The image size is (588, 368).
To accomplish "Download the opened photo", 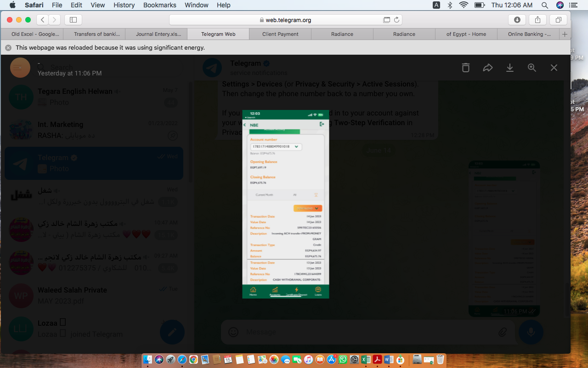I will (510, 68).
